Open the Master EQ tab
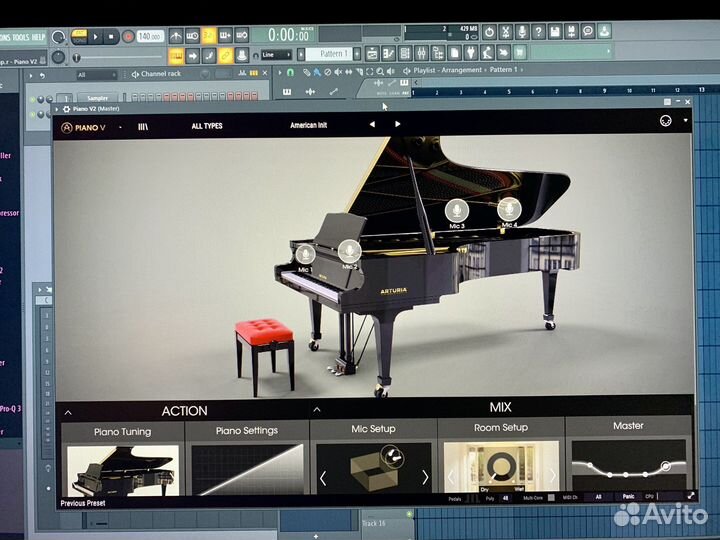Image resolution: width=720 pixels, height=540 pixels. (628, 426)
